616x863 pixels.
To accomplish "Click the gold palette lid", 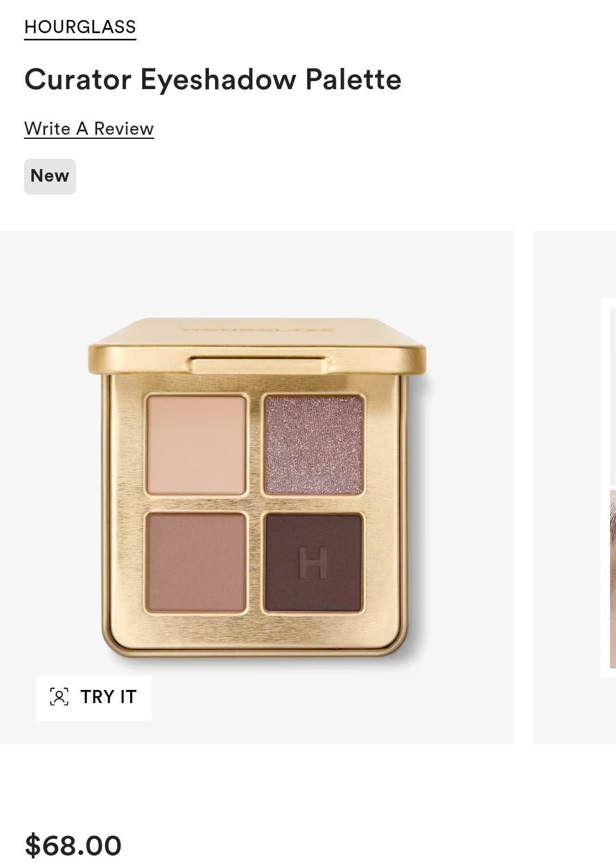I will 257,346.
